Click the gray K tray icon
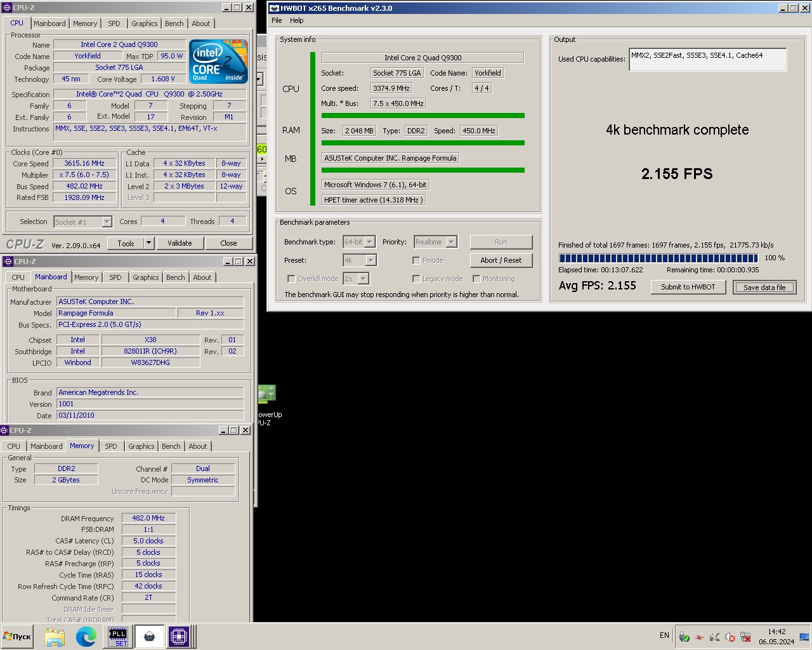 coord(715,637)
